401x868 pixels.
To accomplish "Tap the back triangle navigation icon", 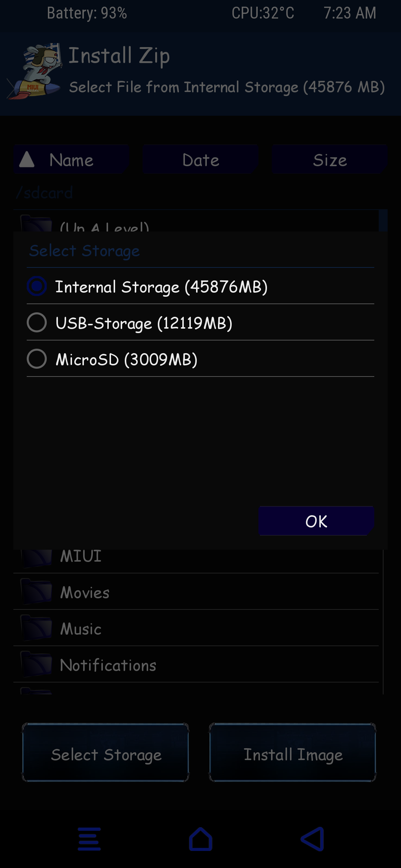I will click(x=312, y=839).
